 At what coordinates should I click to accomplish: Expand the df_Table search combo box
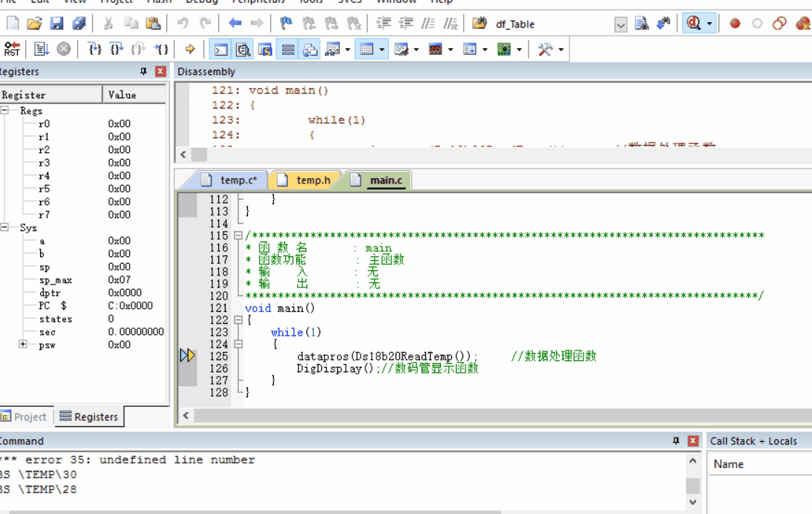(621, 25)
